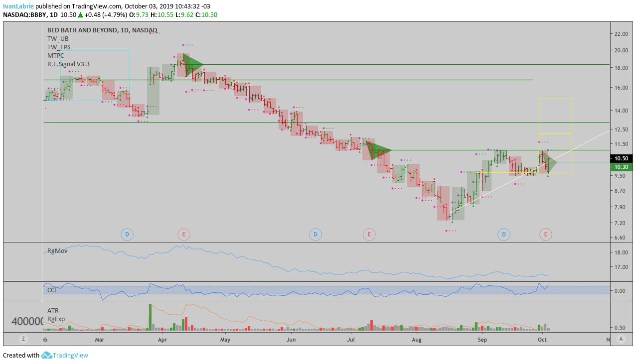This screenshot has height=364, width=636.
Task: Open the March dividend D marker
Action: (x=127, y=234)
